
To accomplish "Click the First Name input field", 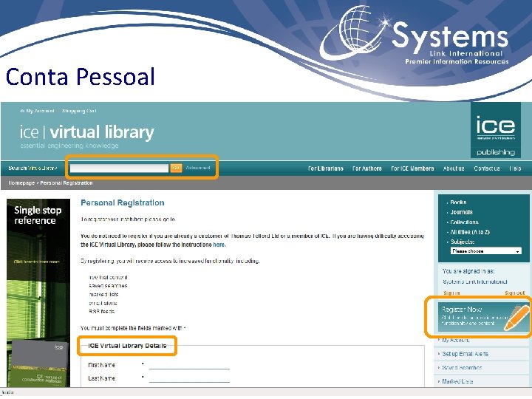I will point(189,365).
